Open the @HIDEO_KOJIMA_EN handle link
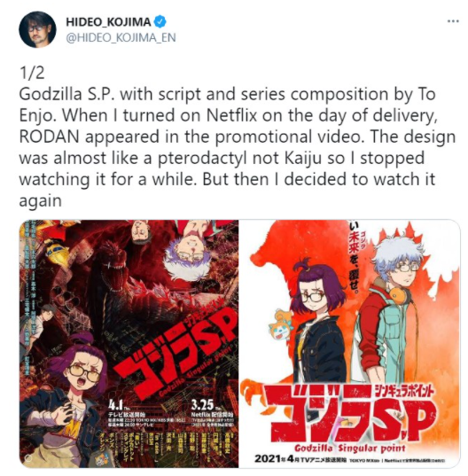This screenshot has width=468, height=476. click(x=121, y=37)
